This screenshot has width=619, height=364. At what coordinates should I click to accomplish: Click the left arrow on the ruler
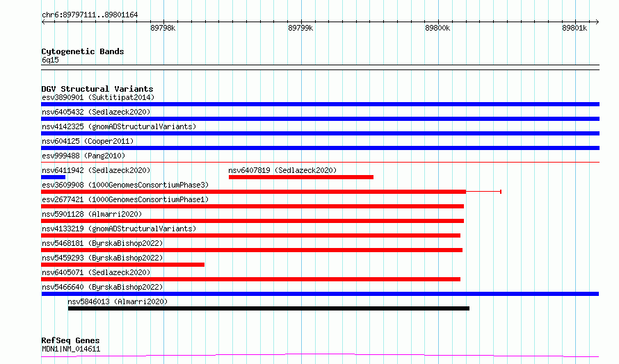43,22
